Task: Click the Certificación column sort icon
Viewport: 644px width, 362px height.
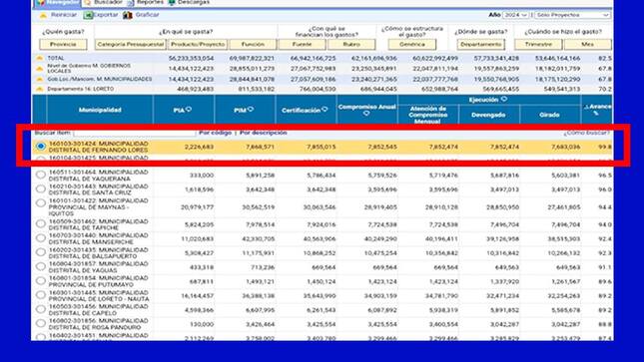Action: pos(324,109)
